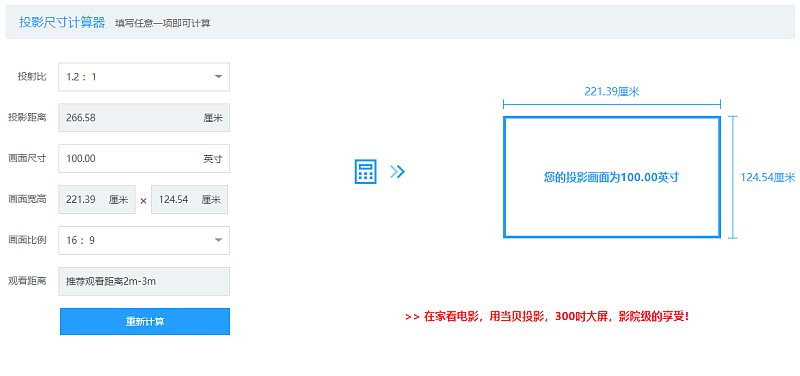The image size is (800, 376).
Task: Click the 厘米 unit in 投影距离 field
Action: point(213,118)
